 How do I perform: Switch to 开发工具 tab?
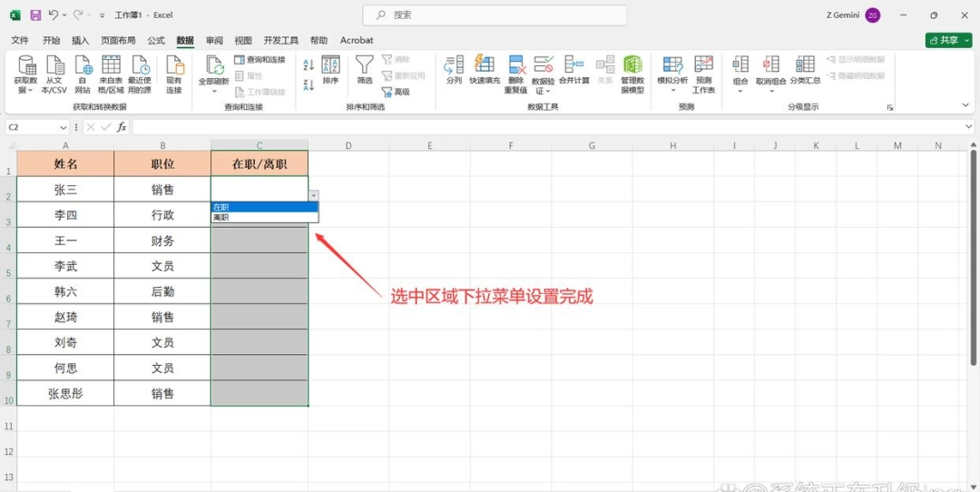pos(281,40)
